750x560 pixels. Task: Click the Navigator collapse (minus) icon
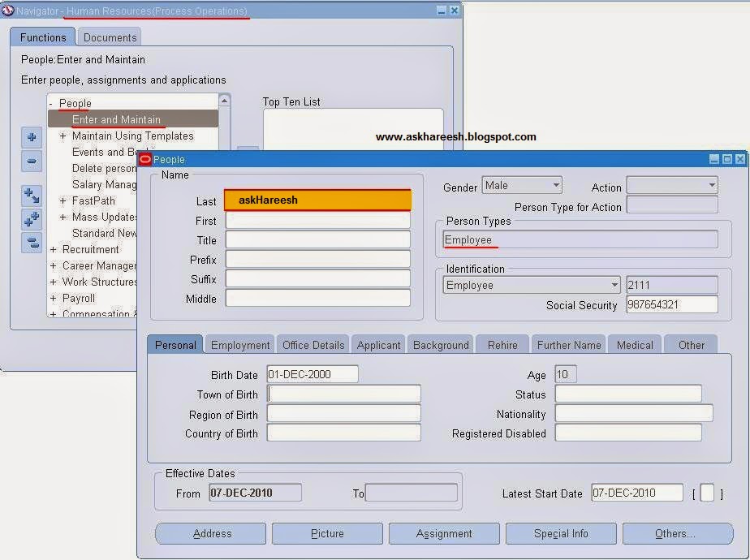tap(32, 162)
